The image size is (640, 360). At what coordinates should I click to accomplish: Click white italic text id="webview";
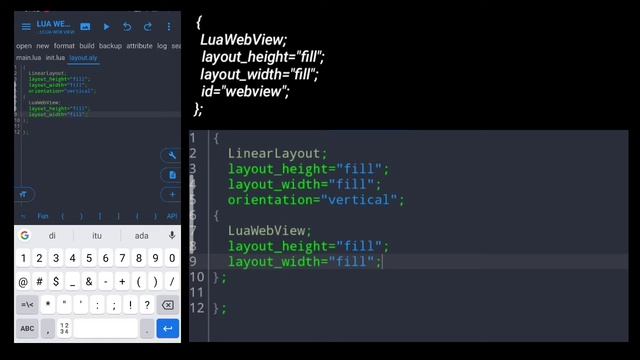245,91
